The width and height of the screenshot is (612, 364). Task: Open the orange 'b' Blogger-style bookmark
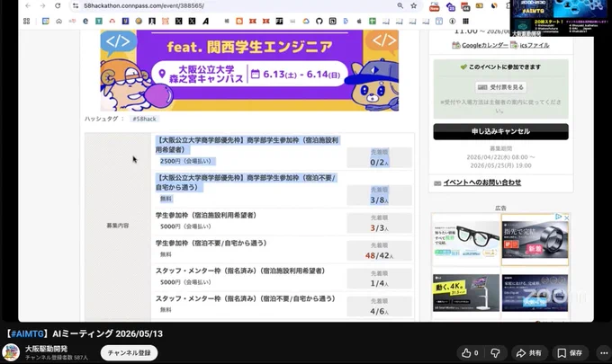pos(239,21)
